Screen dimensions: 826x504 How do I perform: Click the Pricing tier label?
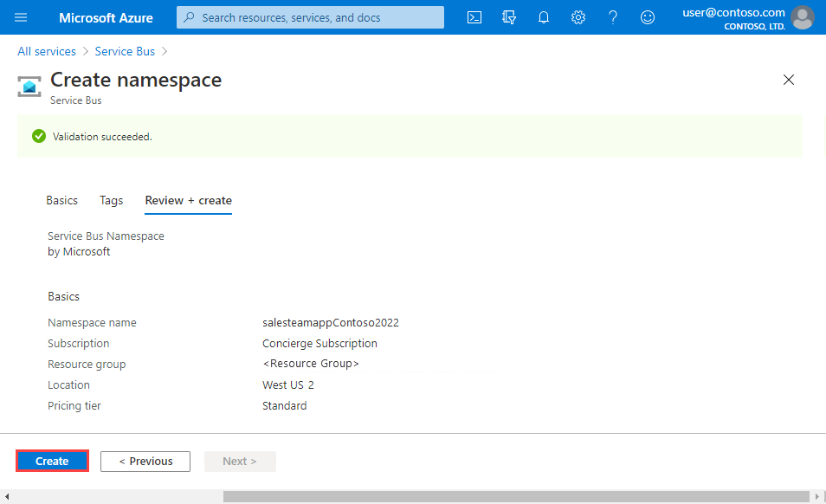[x=74, y=405]
